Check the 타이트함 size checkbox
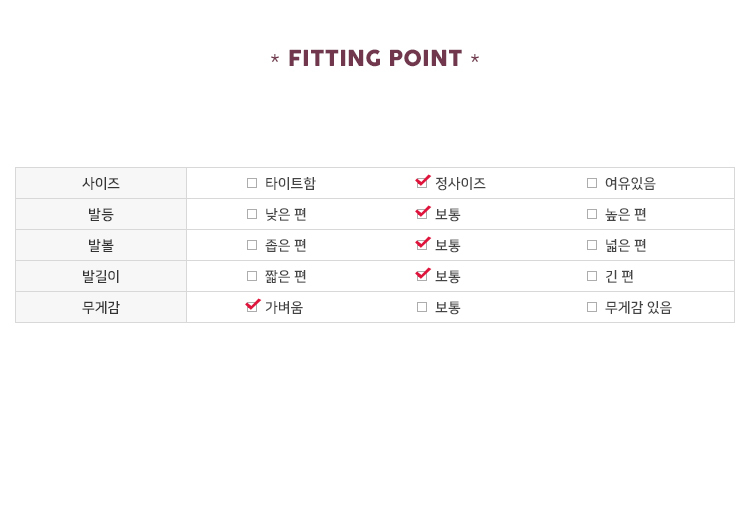750x523 pixels. pyautogui.click(x=252, y=183)
